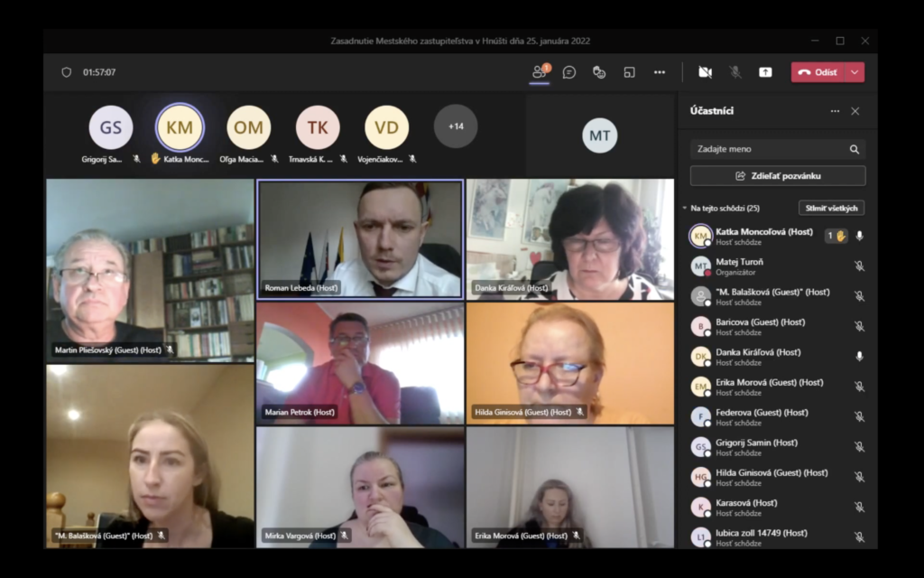Image resolution: width=924 pixels, height=578 pixels.
Task: Open the reactions icon in toolbar
Action: 599,72
